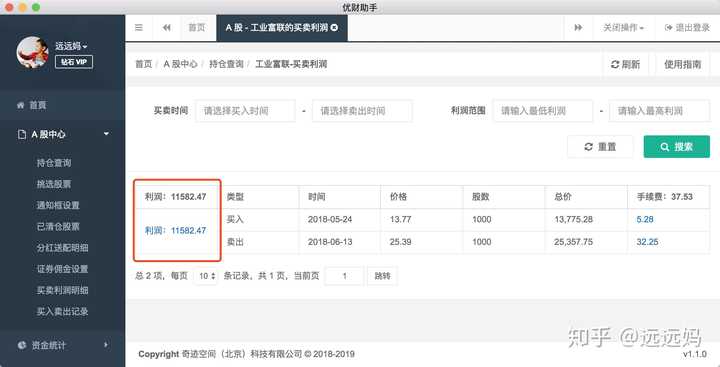Screen dimensions: 720x367
Task: Open 分红送配明细 in the sidebar
Action: pos(62,248)
